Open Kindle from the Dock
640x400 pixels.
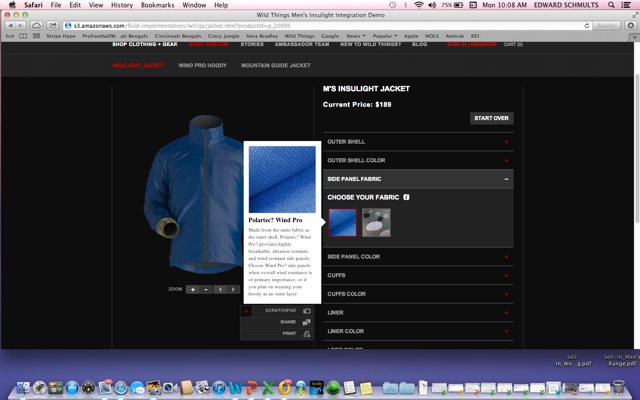click(317, 387)
